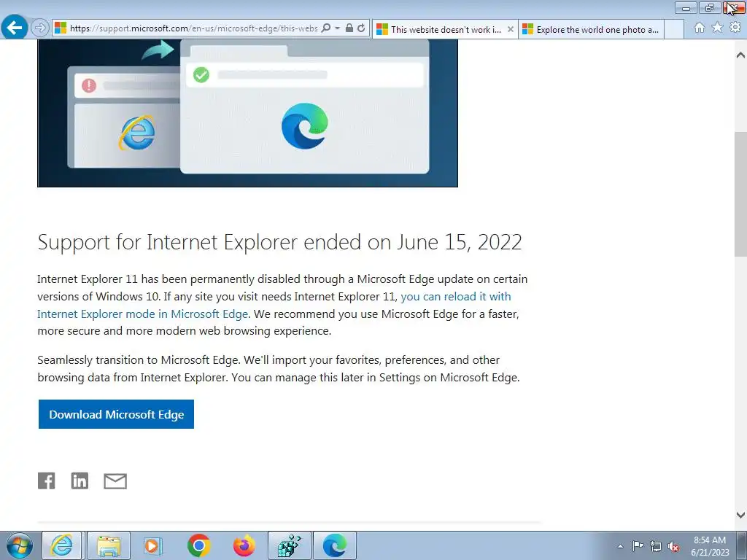
Task: Click the network status tray icon
Action: [656, 546]
